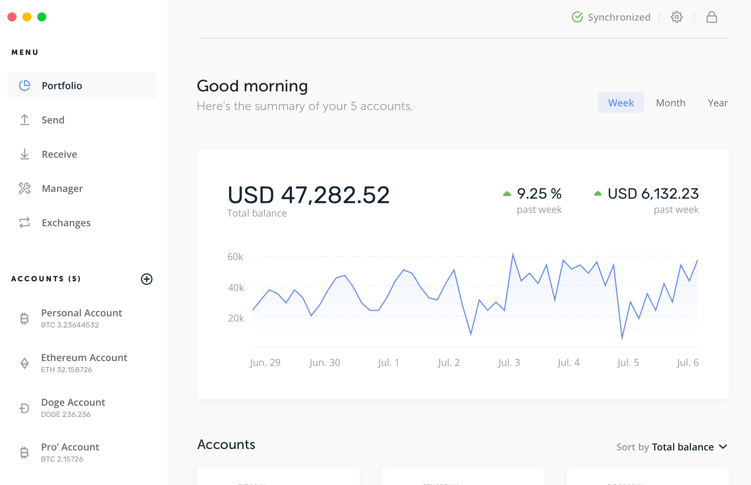Switch chart range to Year
The height and width of the screenshot is (485, 751).
(718, 103)
